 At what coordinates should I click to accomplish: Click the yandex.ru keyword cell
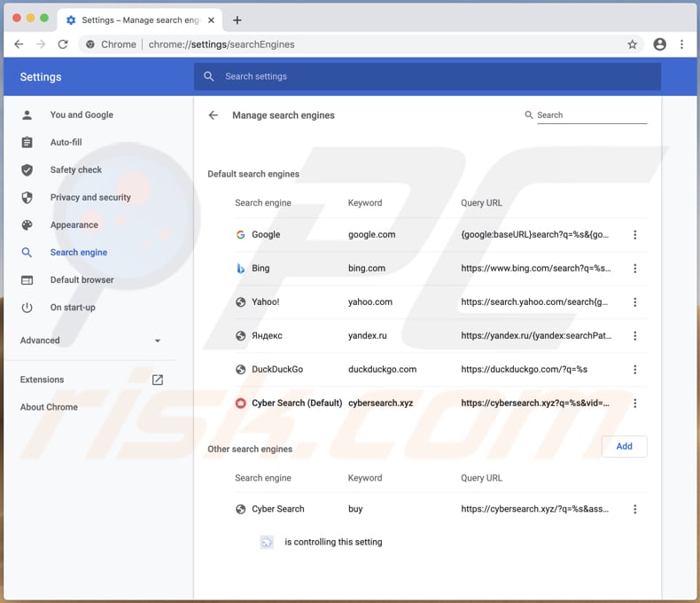pyautogui.click(x=368, y=335)
